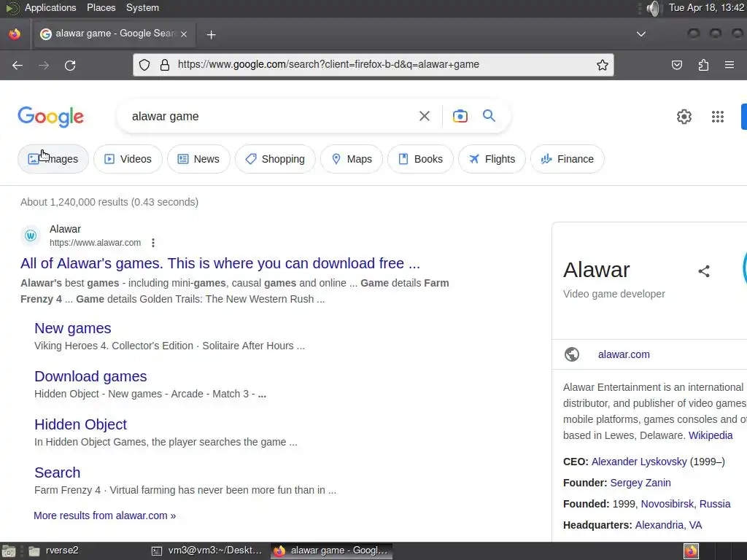Image resolution: width=747 pixels, height=560 pixels.
Task: Switch to Shopping search filter
Action: tap(275, 159)
